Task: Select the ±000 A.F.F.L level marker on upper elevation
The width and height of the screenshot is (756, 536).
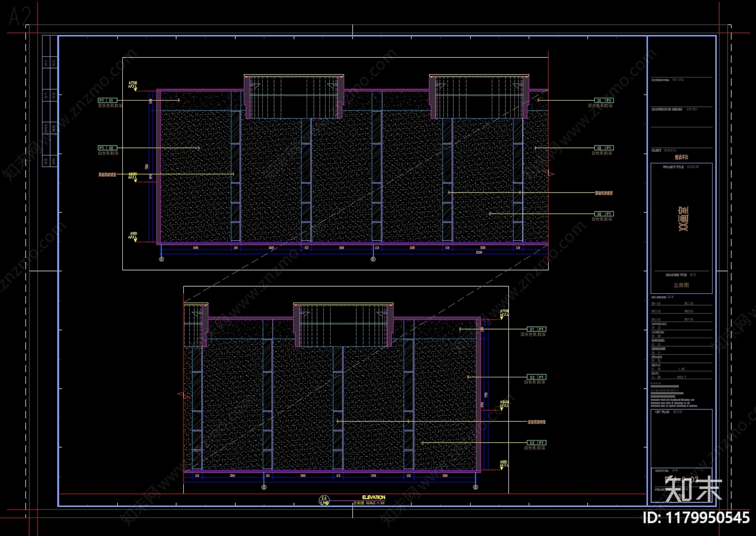Action: pyautogui.click(x=133, y=236)
